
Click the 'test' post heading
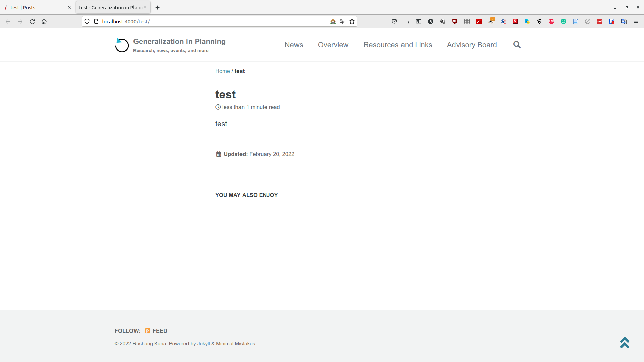pos(225,95)
